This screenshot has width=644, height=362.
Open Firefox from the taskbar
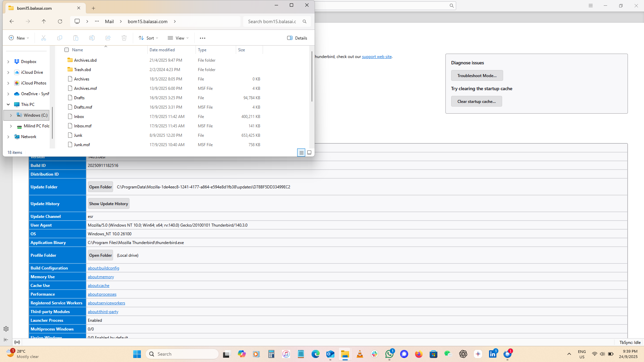click(419, 354)
